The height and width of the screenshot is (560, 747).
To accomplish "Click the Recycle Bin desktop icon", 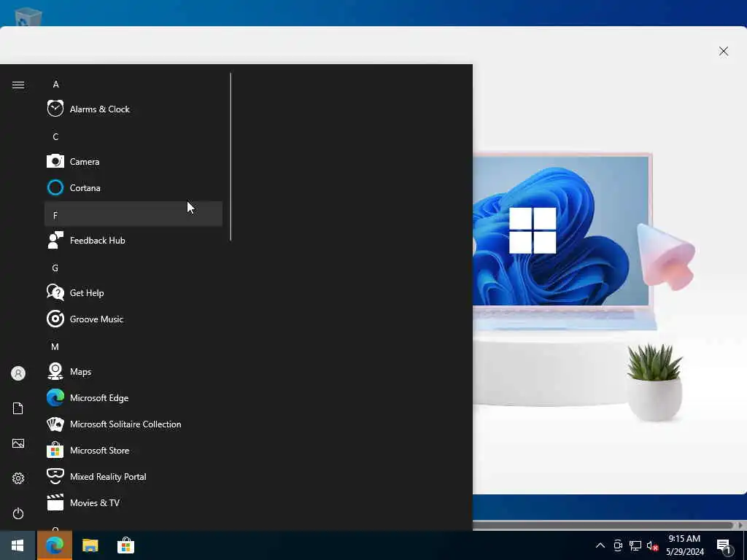I will point(28,17).
